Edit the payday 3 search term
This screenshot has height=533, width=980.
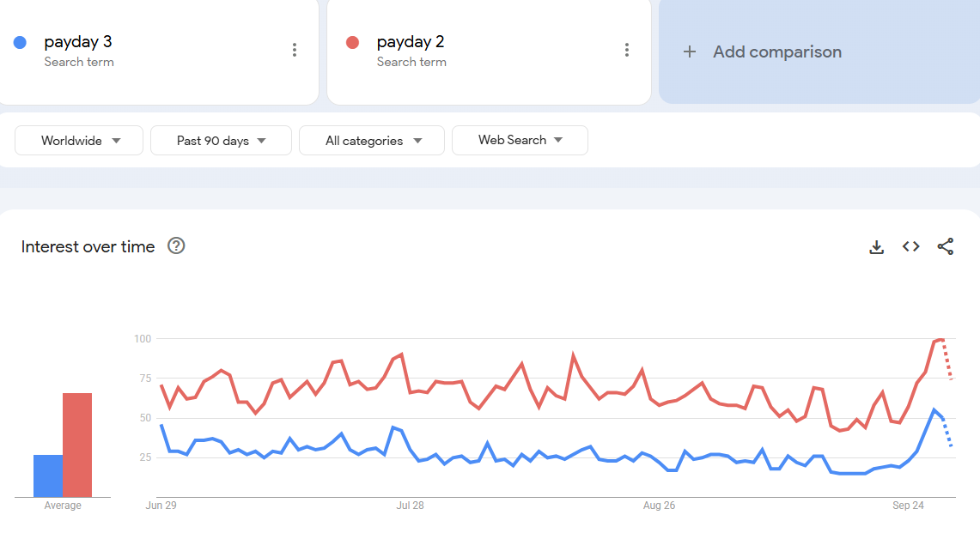pyautogui.click(x=78, y=42)
